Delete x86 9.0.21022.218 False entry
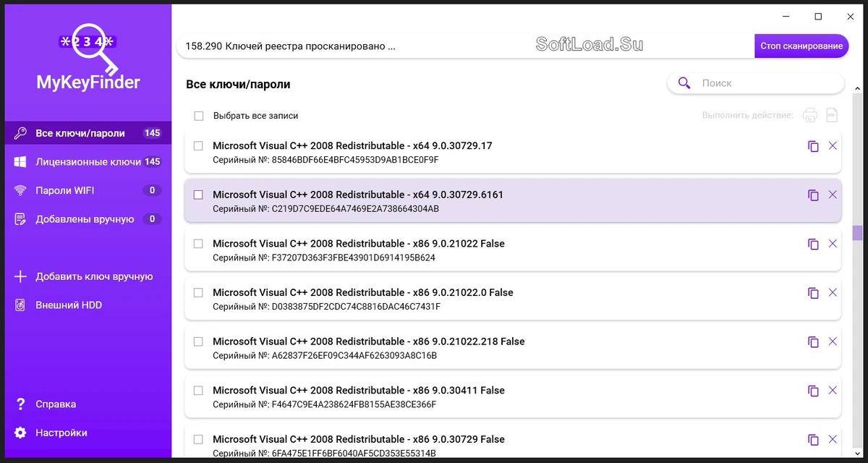The width and height of the screenshot is (868, 463). point(833,341)
